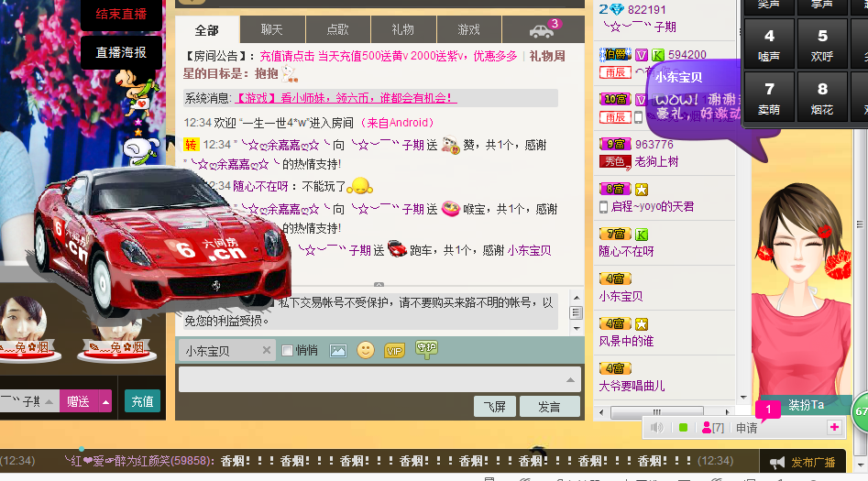868x481 pixels.
Task: Click the green status square icon
Action: pos(683,427)
